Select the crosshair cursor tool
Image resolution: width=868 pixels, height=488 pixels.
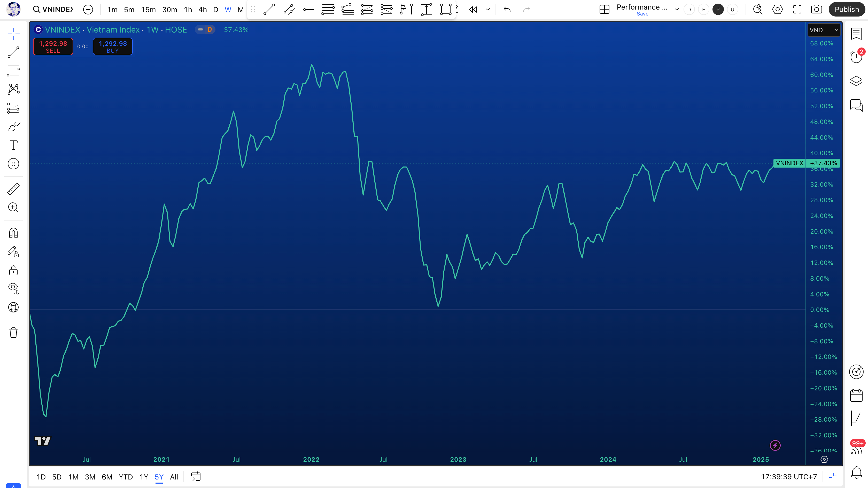[x=13, y=33]
